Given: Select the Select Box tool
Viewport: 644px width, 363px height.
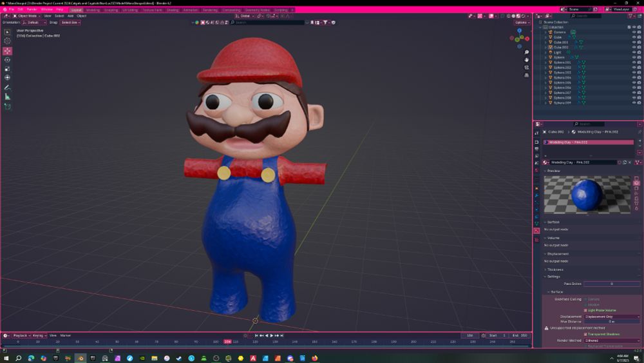Looking at the screenshot, I should 7,32.
